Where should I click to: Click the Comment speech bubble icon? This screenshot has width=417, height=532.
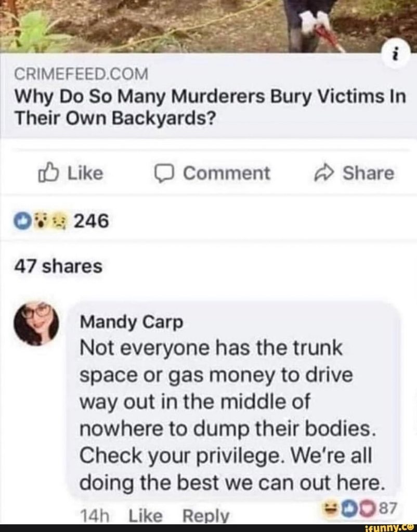(165, 174)
